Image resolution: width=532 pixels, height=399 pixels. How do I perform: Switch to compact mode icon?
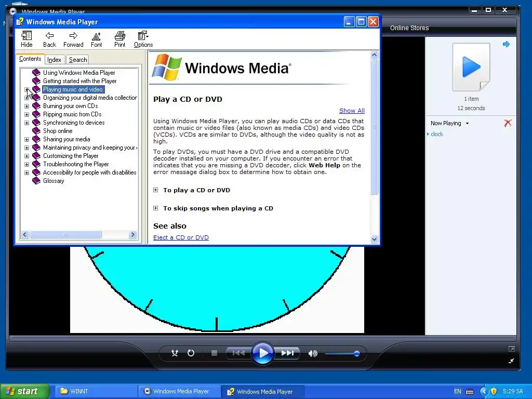pos(511,361)
